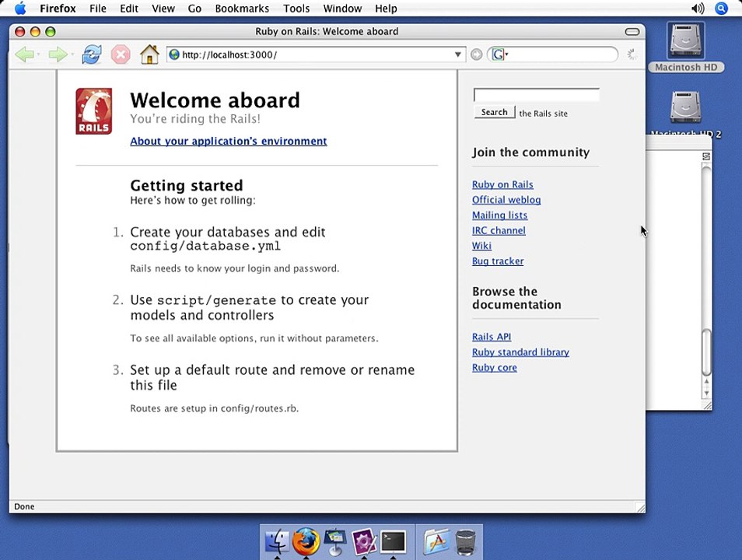Image resolution: width=742 pixels, height=560 pixels.
Task: Follow the Ruby on Rails link
Action: pyautogui.click(x=502, y=184)
